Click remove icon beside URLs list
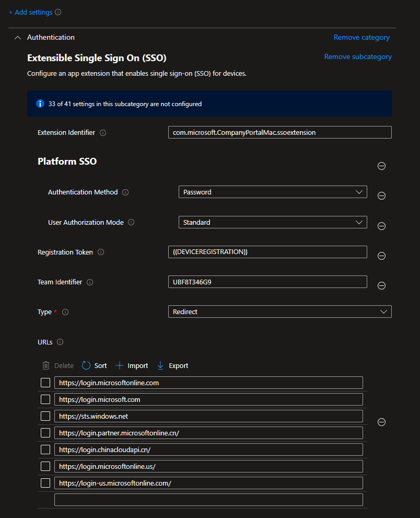The height and width of the screenshot is (518, 420). (x=381, y=422)
